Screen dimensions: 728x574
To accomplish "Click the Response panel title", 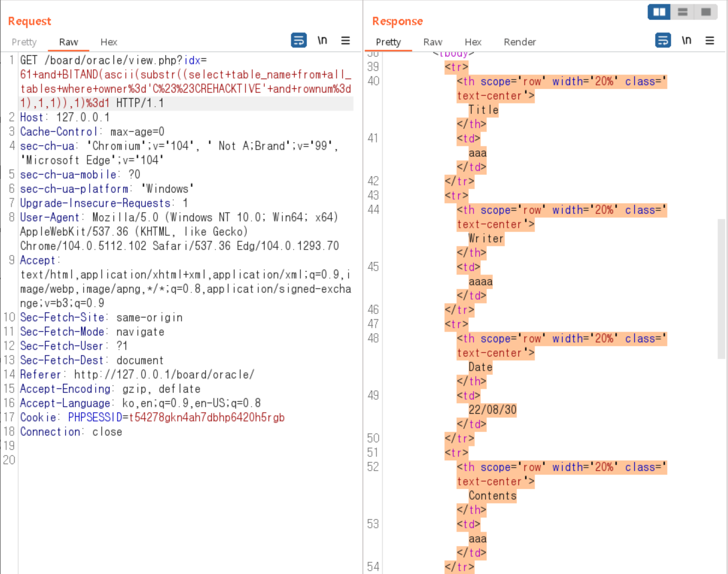I will coord(397,21).
